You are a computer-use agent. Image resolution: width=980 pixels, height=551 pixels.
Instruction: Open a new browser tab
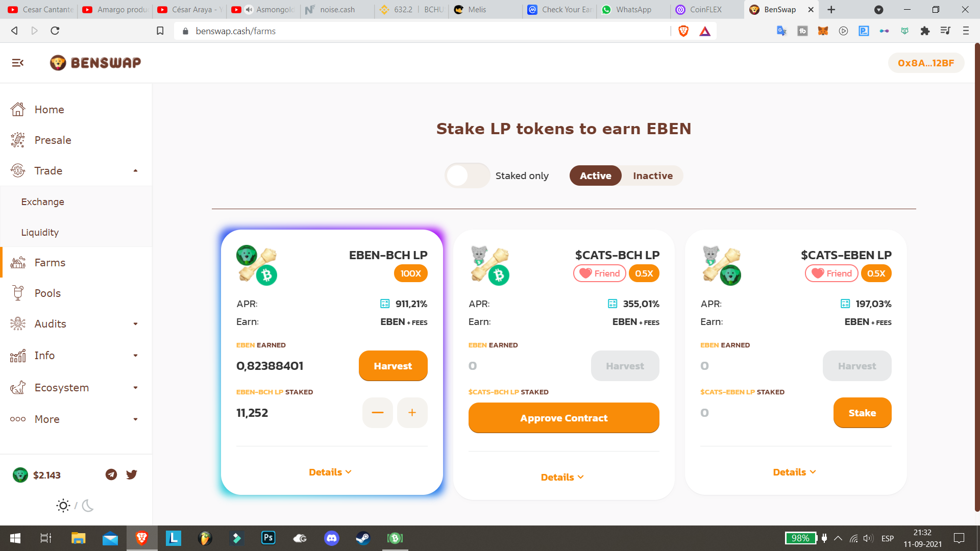tap(831, 10)
